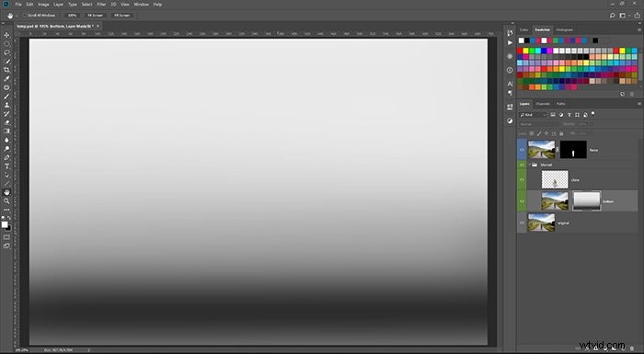This screenshot has width=644, height=354.
Task: Open the File menu
Action: pyautogui.click(x=18, y=5)
